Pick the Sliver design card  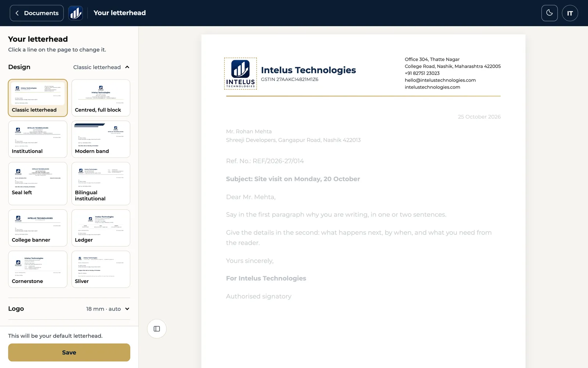(x=101, y=269)
